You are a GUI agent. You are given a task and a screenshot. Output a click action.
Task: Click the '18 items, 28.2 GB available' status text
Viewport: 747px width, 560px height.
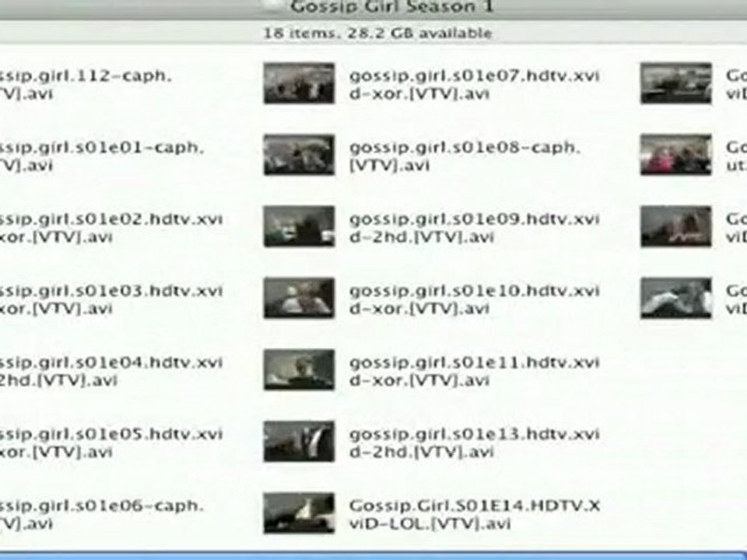click(x=378, y=33)
